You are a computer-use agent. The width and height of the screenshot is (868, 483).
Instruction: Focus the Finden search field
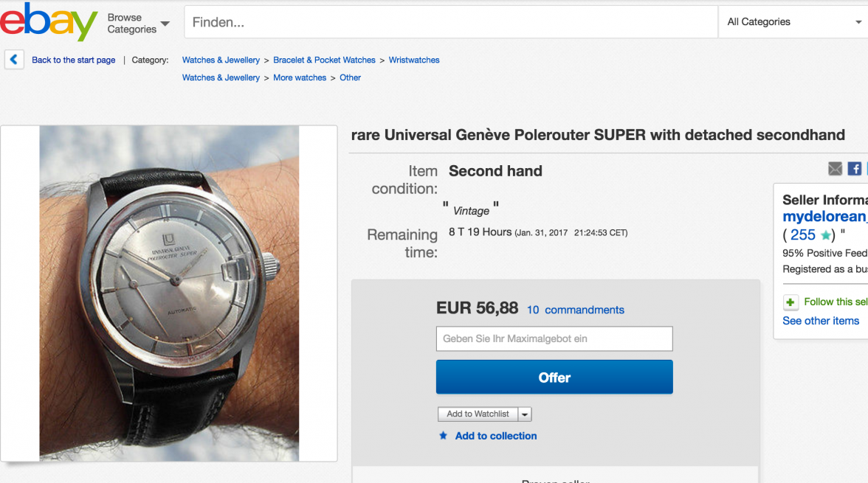pyautogui.click(x=450, y=22)
